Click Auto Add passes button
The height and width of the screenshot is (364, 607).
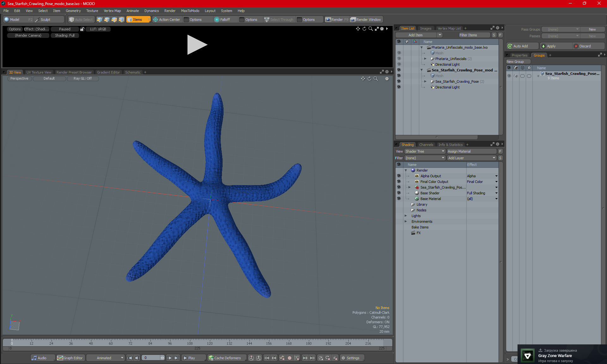pos(522,46)
